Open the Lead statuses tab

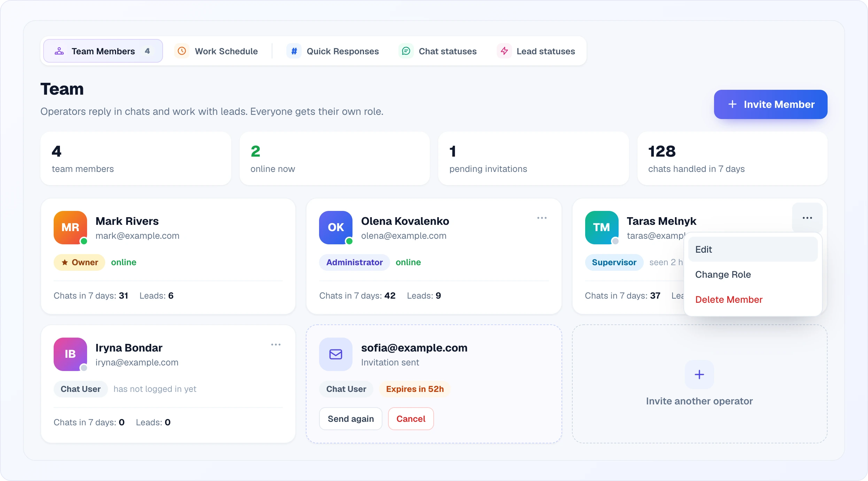537,51
